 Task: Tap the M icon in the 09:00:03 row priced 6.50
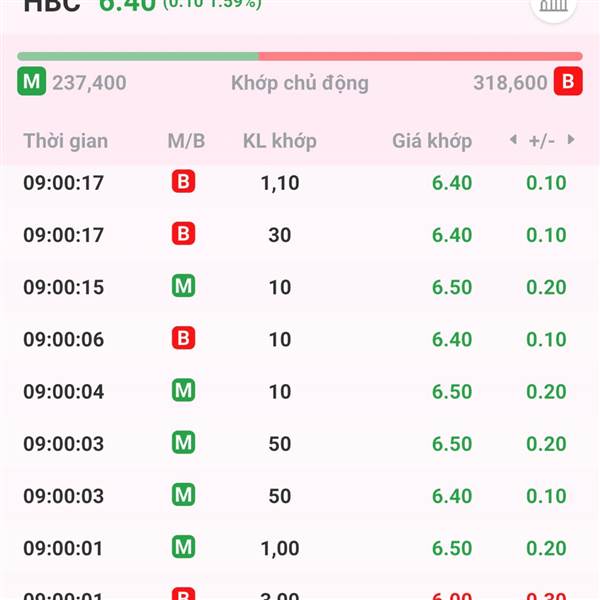pos(183,442)
